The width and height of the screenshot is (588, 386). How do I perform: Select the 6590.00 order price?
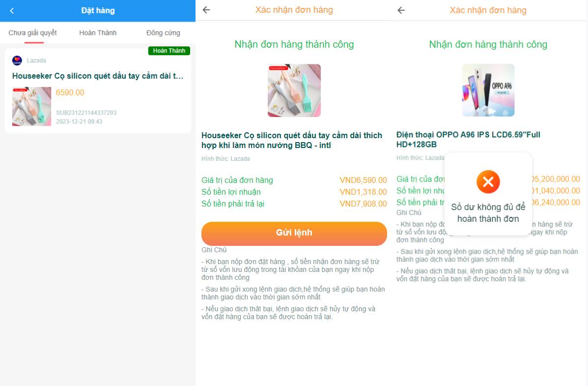[70, 92]
